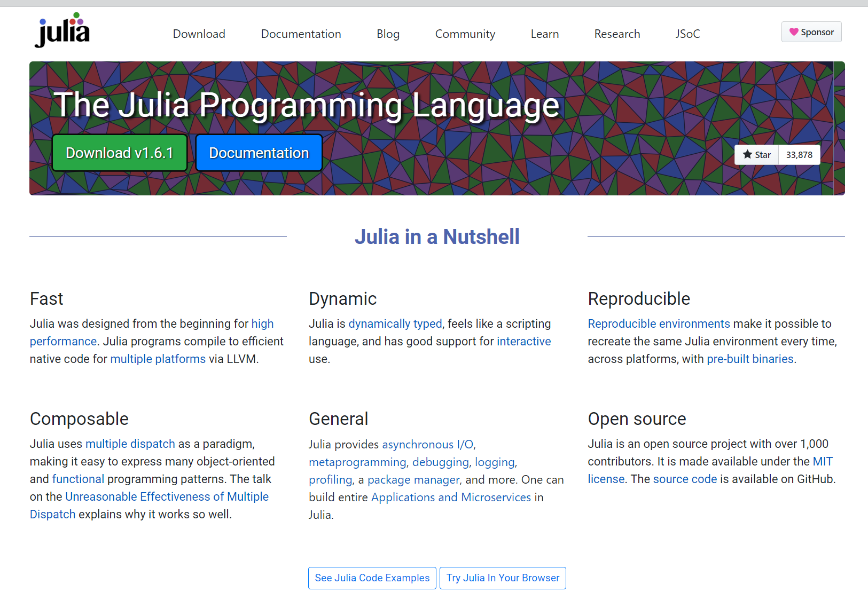Viewport: 868px width, 600px height.
Task: Open the Research nav item
Action: click(617, 34)
